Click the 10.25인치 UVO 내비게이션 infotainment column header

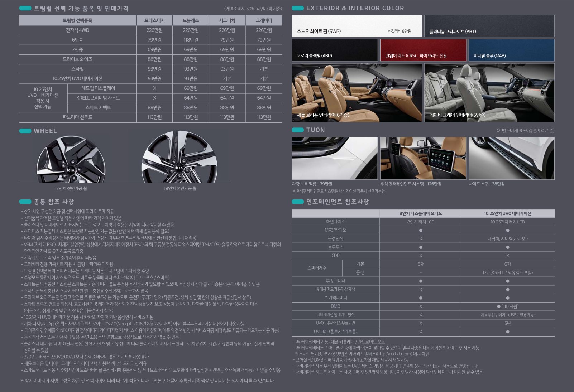(507, 213)
